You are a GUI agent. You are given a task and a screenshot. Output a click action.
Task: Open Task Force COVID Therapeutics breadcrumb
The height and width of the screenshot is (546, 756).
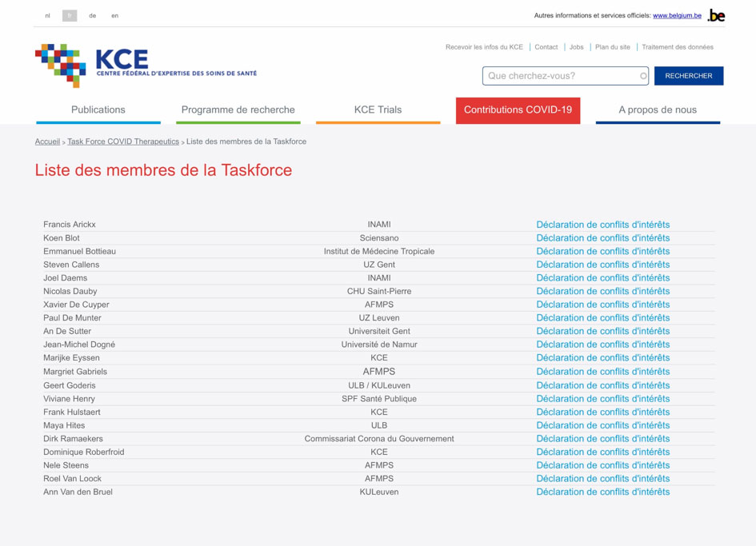click(x=123, y=141)
